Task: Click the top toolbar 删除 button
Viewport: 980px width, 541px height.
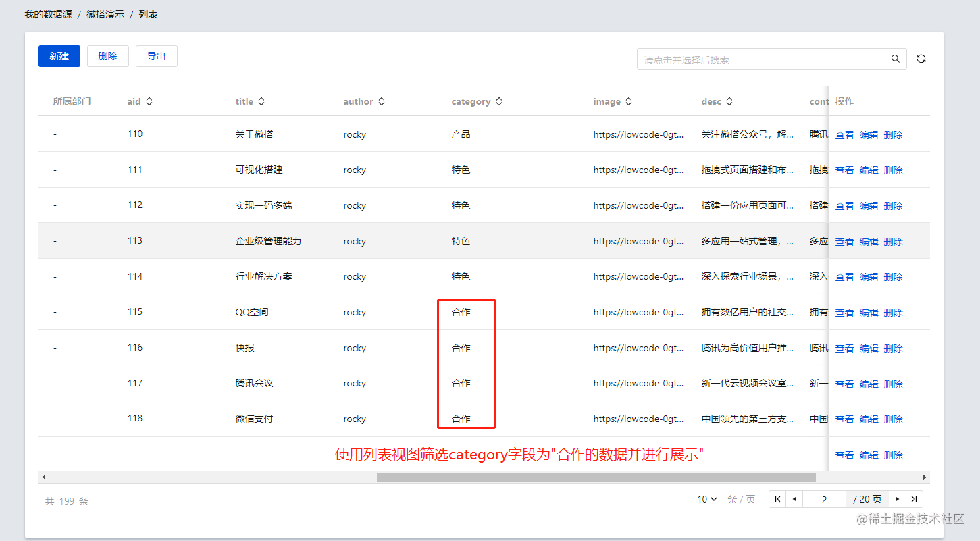Action: pyautogui.click(x=108, y=56)
